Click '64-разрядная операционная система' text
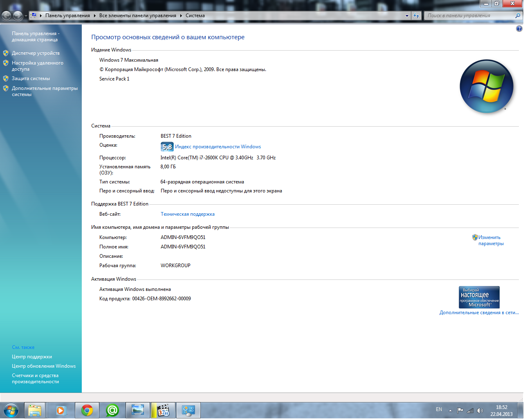Image resolution: width=525 pixels, height=420 pixels. pos(202,182)
